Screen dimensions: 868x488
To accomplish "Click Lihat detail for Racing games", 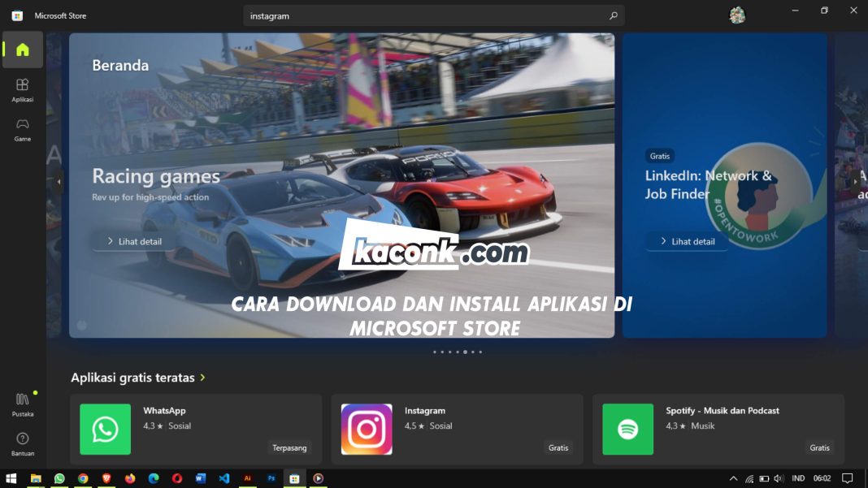I will (x=135, y=241).
